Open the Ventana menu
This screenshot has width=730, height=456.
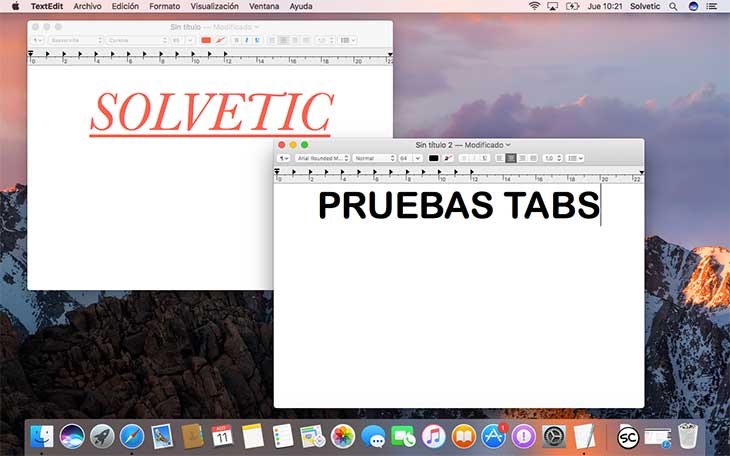click(264, 6)
